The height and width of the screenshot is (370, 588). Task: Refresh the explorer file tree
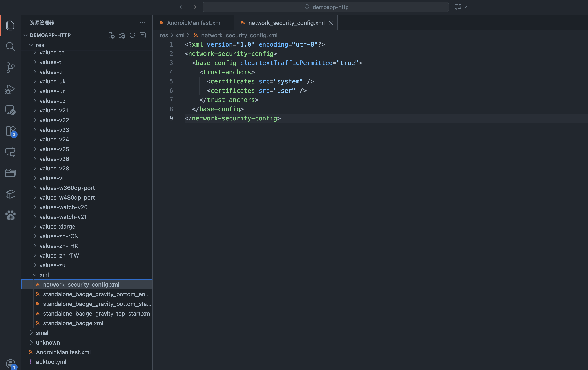tap(132, 35)
